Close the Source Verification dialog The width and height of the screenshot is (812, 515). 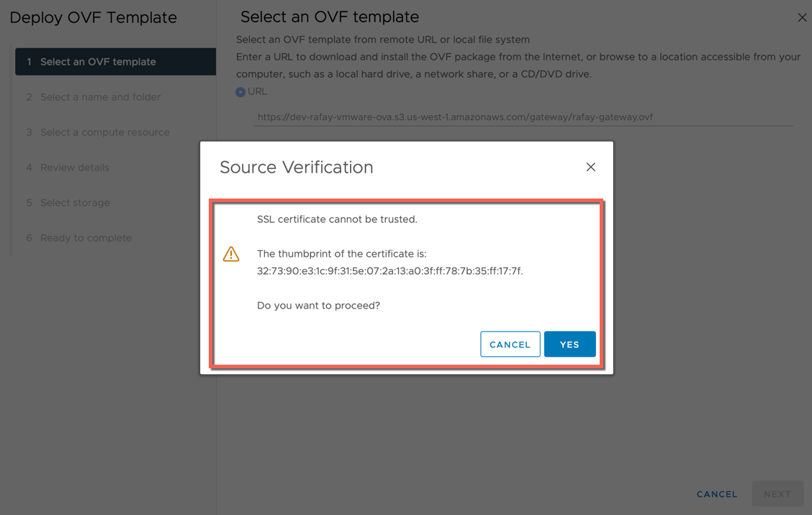[590, 167]
